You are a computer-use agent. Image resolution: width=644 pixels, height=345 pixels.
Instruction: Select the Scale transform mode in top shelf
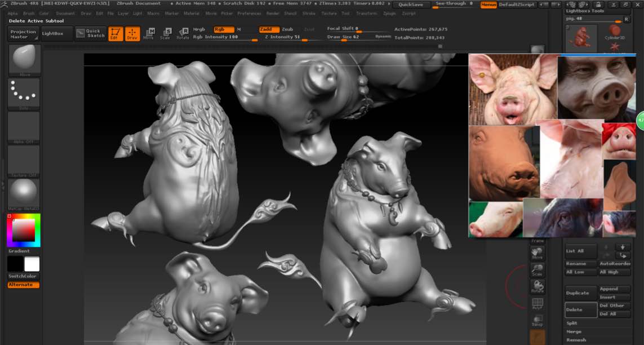click(x=166, y=34)
